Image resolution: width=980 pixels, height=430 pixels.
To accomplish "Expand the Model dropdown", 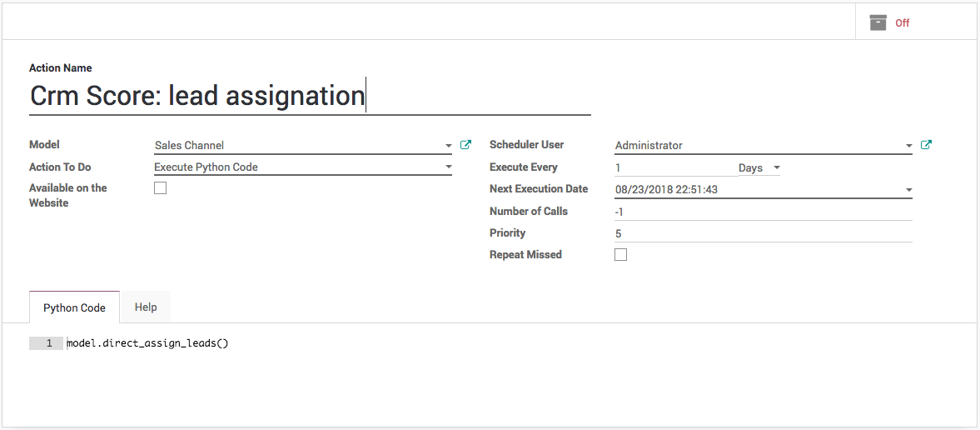I will pyautogui.click(x=448, y=146).
